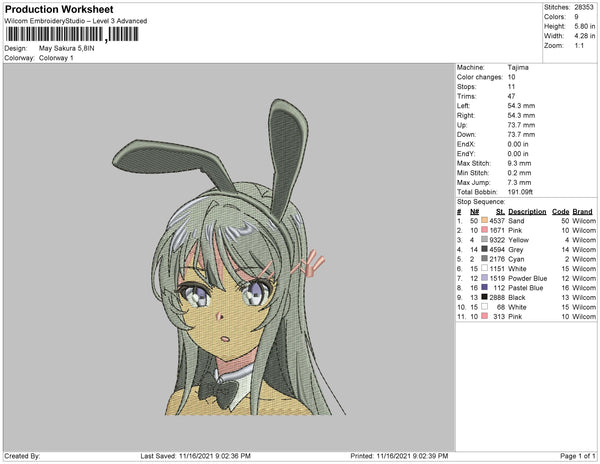600x464 pixels.
Task: Select the 'Page 1 of 1' footer text
Action: [578, 456]
